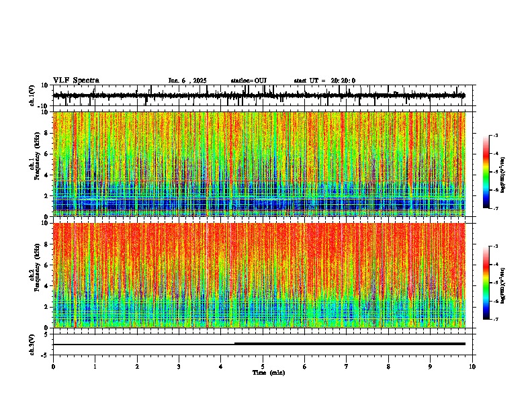Click the ch.3(V) axis label
532x411 pixels.
(x=32, y=345)
